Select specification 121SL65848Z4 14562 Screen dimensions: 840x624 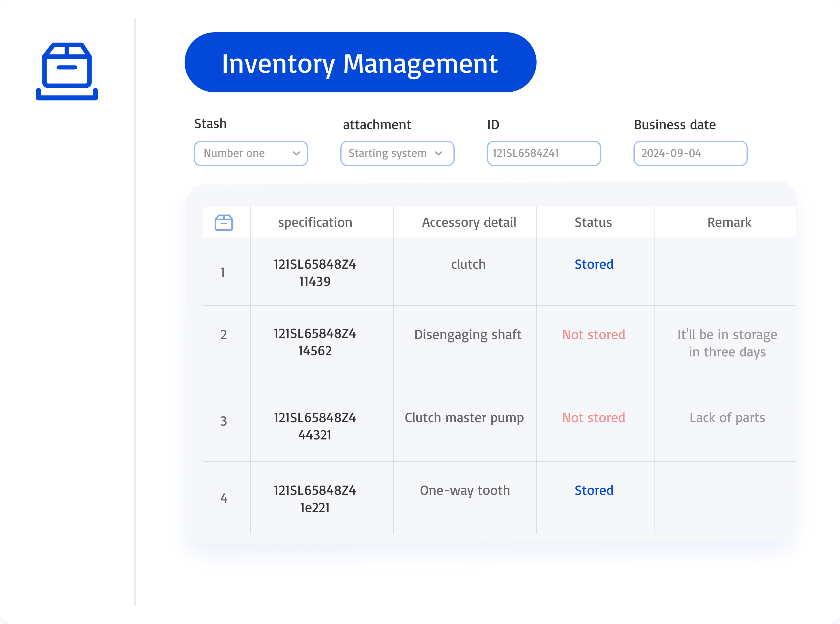(315, 342)
